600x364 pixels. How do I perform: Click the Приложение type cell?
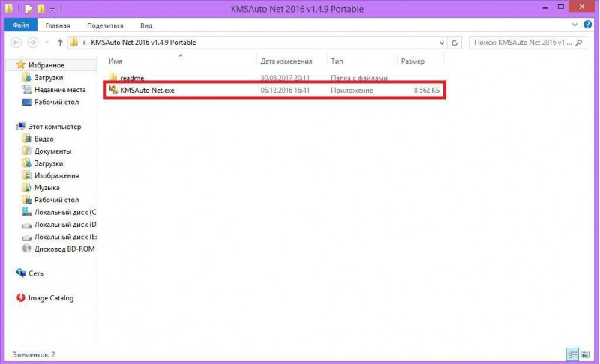pos(352,91)
